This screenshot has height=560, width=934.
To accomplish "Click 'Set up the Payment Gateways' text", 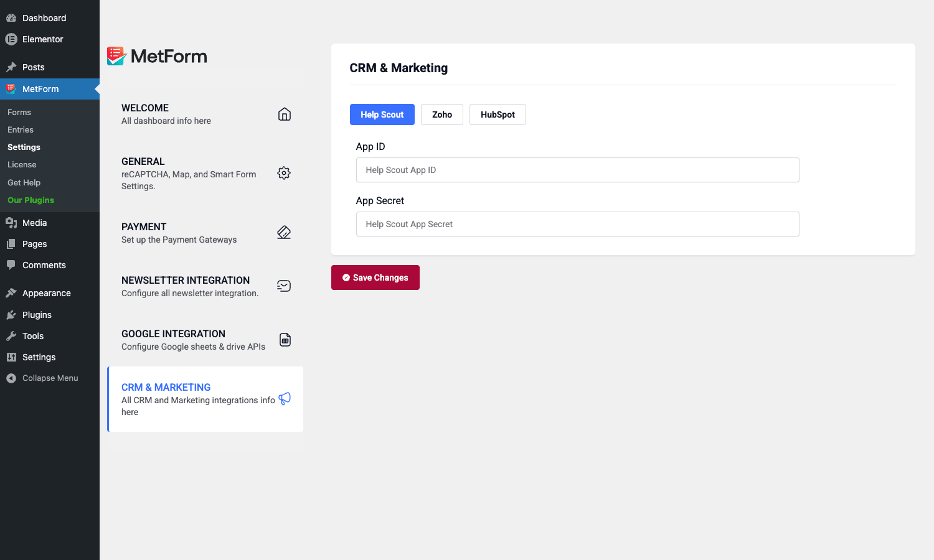I will (179, 240).
